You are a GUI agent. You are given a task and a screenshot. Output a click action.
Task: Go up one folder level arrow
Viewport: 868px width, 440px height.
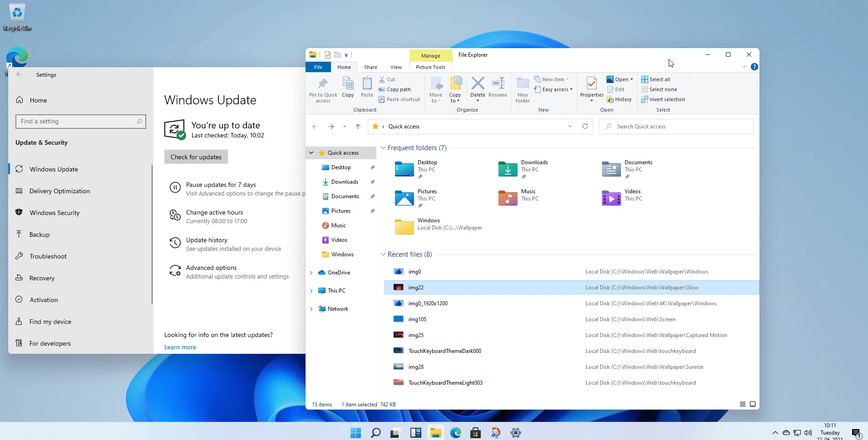[358, 127]
